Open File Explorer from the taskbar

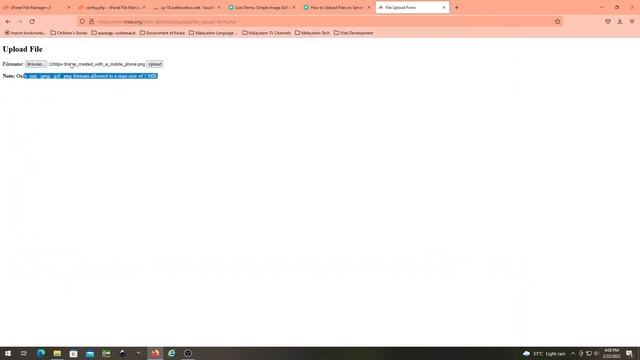[x=57, y=353]
